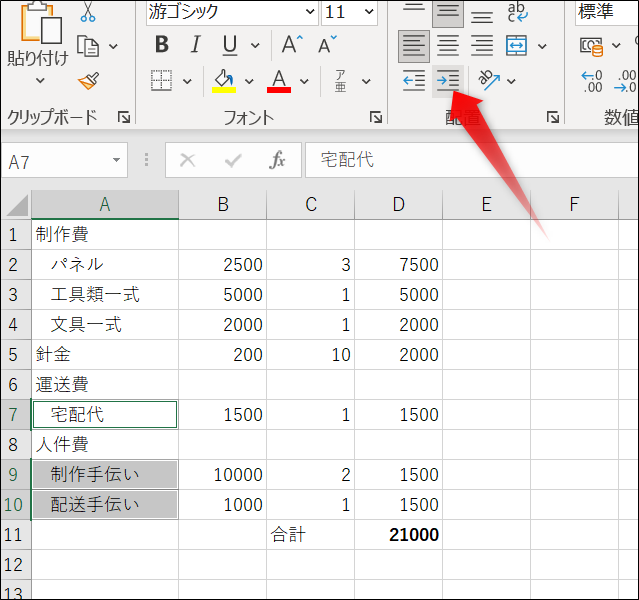Click the Insert Function fx icon
This screenshot has height=600, width=639.
[277, 160]
